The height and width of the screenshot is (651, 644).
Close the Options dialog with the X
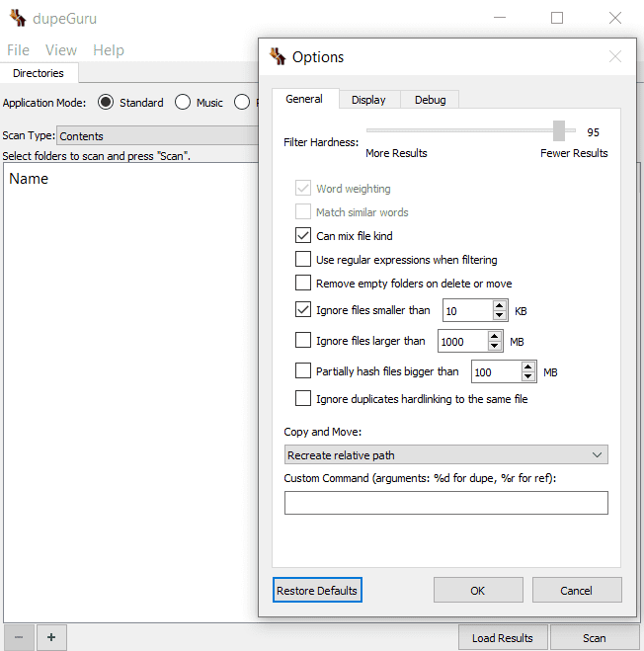point(615,56)
